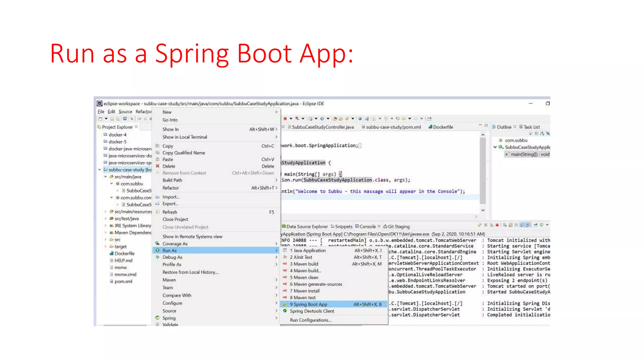Image resolution: width=644 pixels, height=362 pixels.
Task: Click the Relaunch icon next to stop button
Action: (297, 119)
